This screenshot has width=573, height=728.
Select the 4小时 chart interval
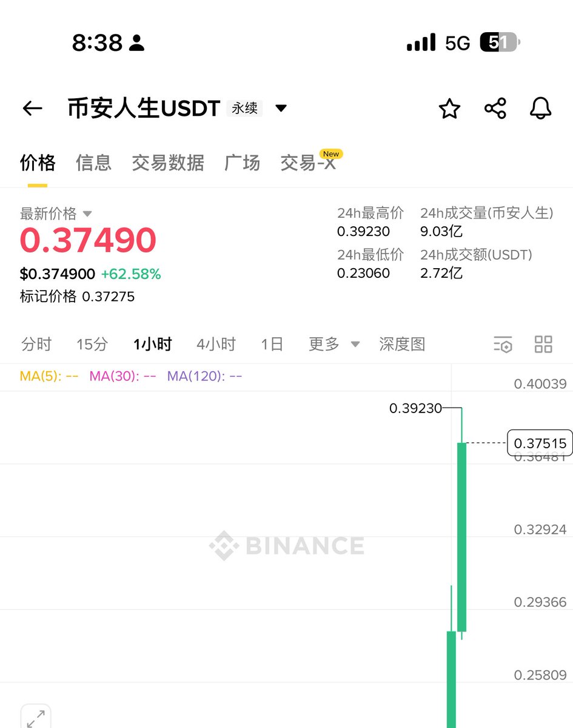point(216,344)
